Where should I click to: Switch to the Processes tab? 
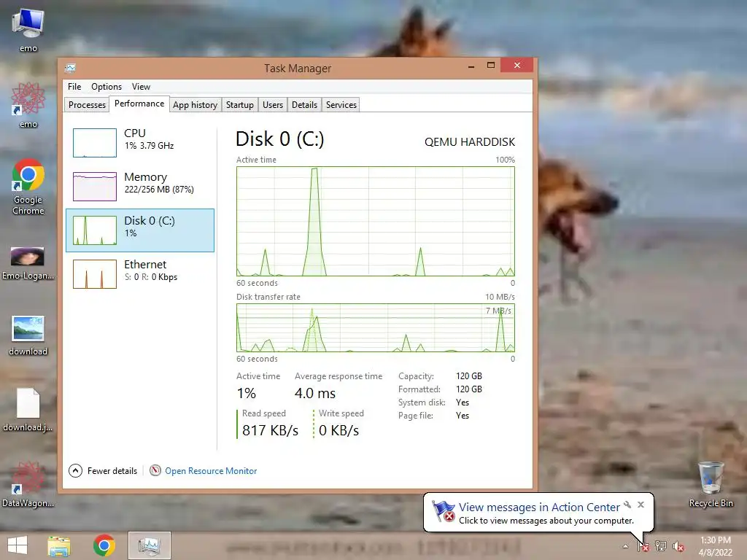(x=87, y=105)
